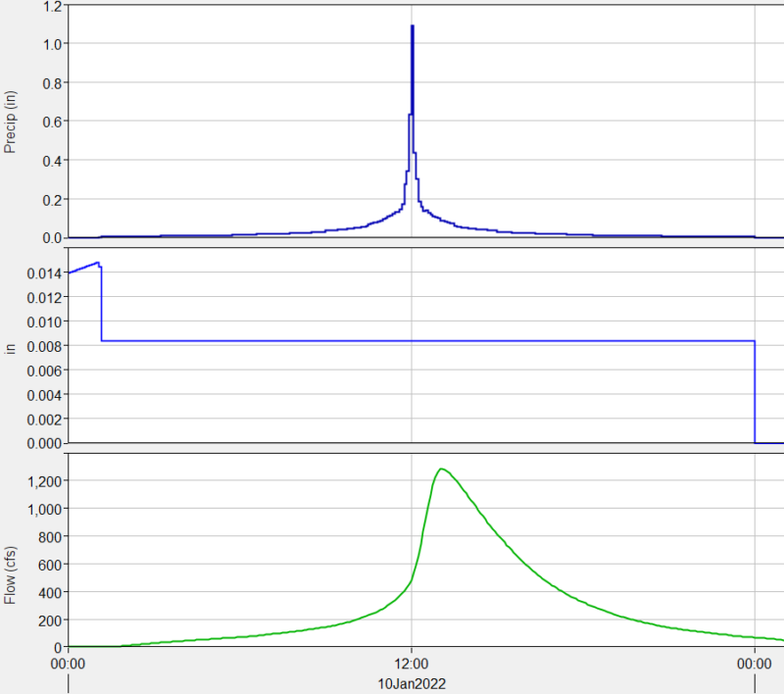
Task: Click the 0.014 tick on middle axis
Action: [x=43, y=273]
